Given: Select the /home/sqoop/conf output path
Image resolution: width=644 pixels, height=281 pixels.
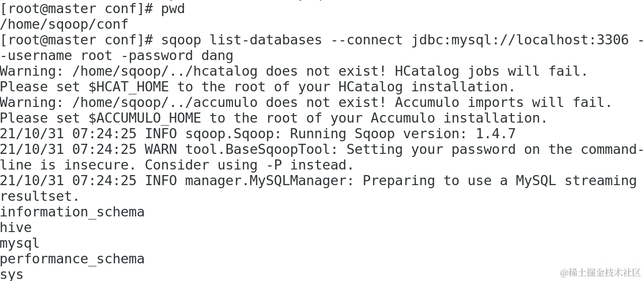Looking at the screenshot, I should click(x=65, y=24).
